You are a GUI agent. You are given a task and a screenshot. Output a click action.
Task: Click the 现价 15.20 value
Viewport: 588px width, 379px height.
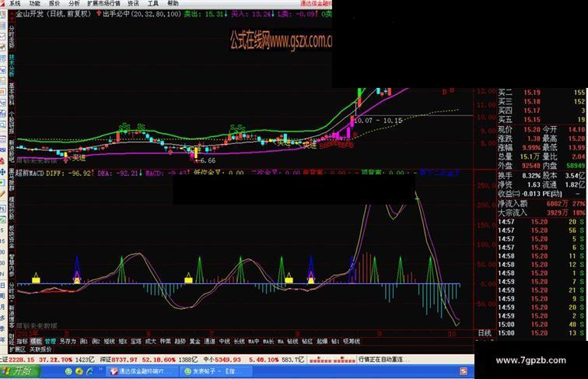point(532,129)
